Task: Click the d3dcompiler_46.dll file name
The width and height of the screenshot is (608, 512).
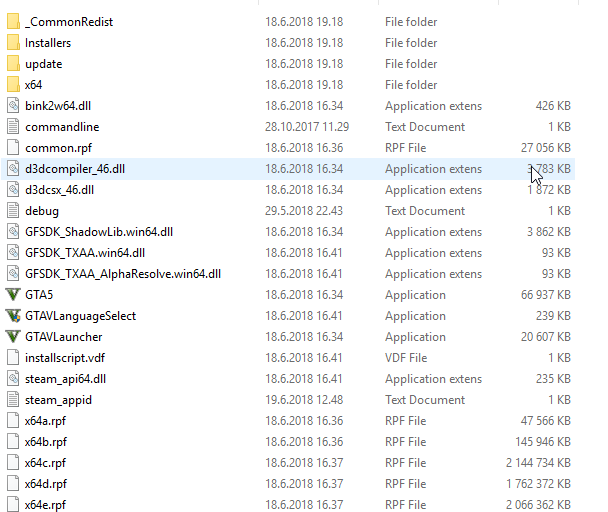Action: pos(75,169)
